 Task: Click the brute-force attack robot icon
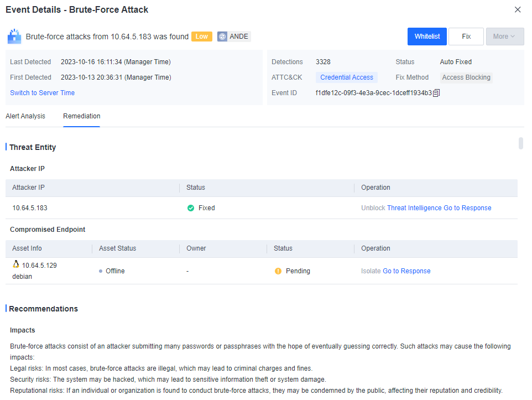14,37
